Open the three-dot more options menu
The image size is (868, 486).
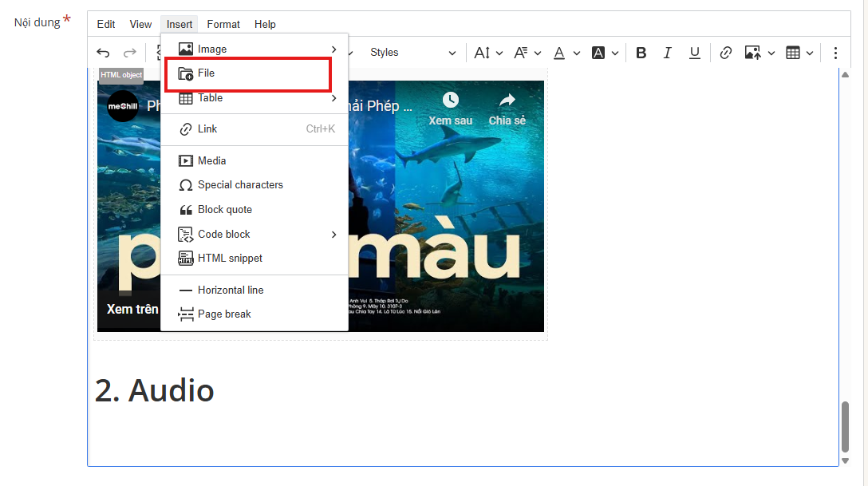coord(835,53)
